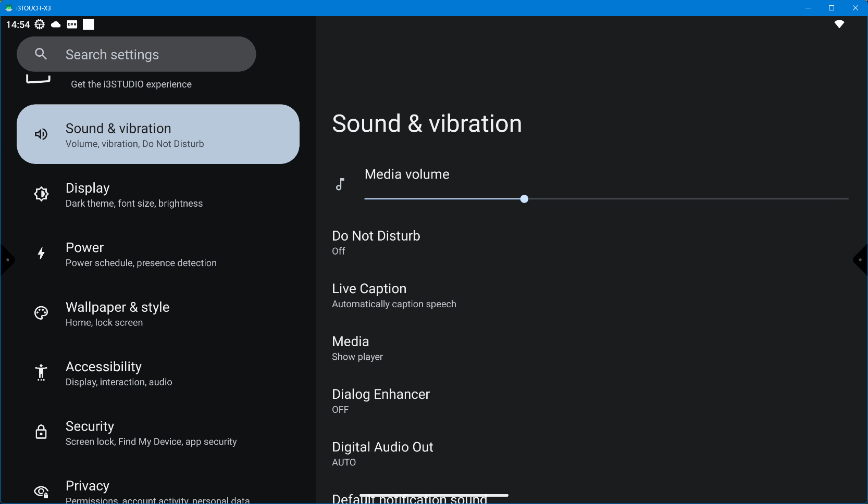Viewport: 868px width, 504px height.
Task: Open Do Not Disturb settings
Action: point(376,243)
